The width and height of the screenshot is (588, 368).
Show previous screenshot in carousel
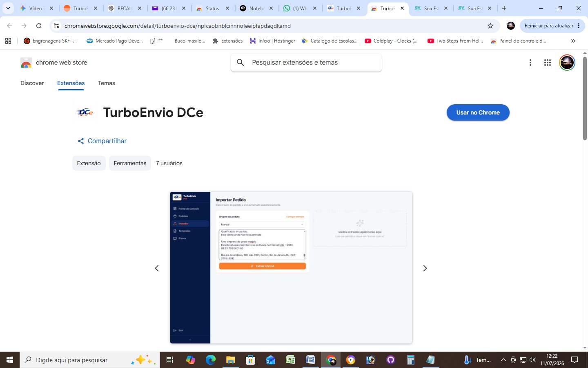(x=157, y=268)
